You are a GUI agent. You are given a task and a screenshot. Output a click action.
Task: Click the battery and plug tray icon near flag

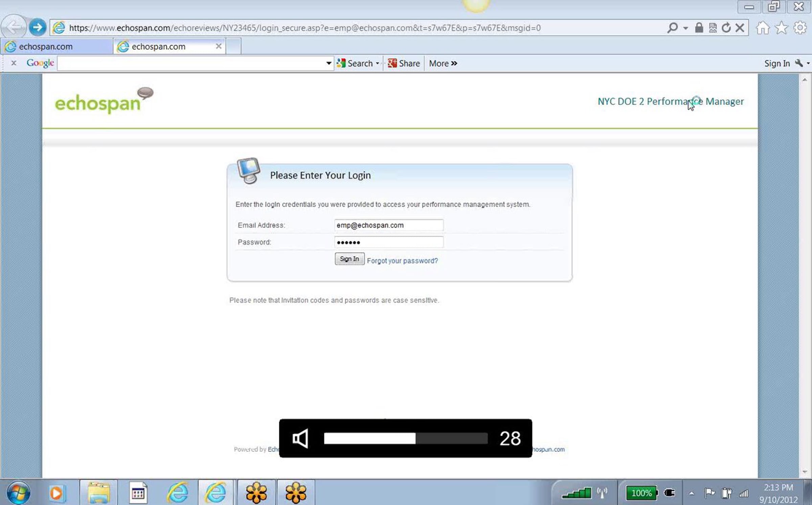click(x=726, y=493)
